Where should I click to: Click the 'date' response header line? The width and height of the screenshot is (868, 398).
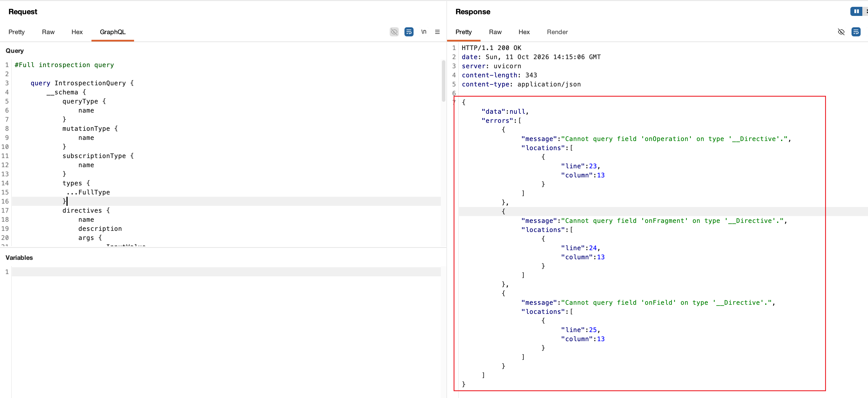(531, 57)
